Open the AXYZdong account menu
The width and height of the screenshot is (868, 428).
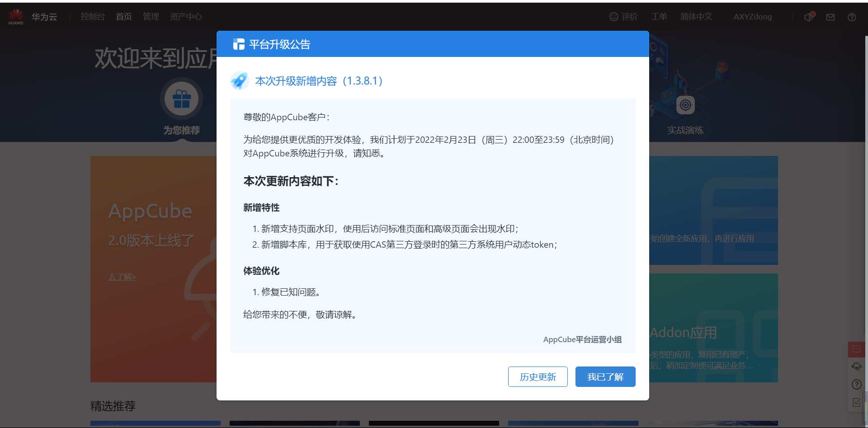click(753, 17)
